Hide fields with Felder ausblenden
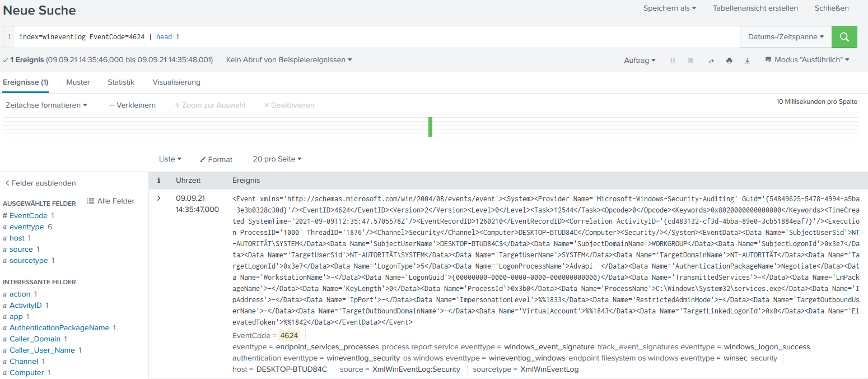Screen dimensions: 868x379 tap(40, 183)
